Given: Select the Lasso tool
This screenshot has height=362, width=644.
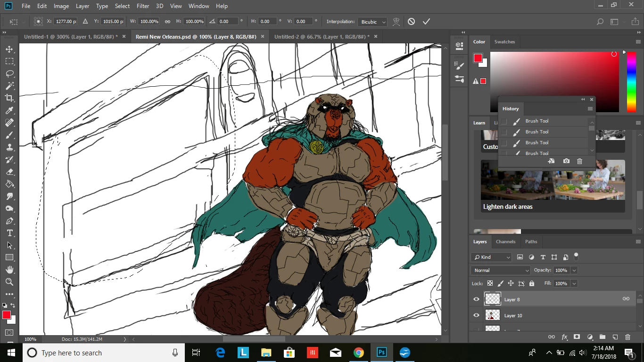Looking at the screenshot, I should click(9, 74).
